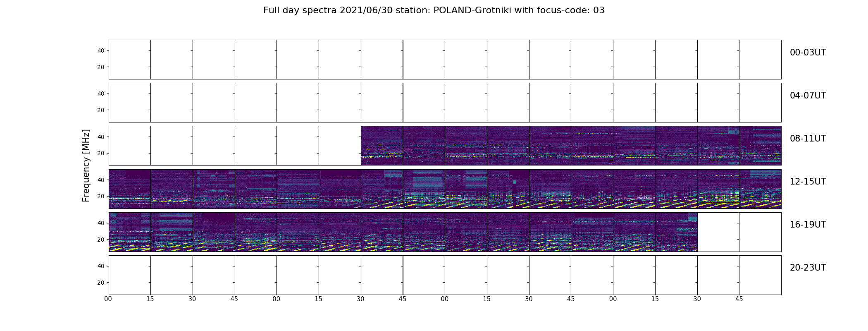Image resolution: width=868 pixels, height=331 pixels.
Task: Click the plot title mentioning POLAND-Grotniki station
Action: (434, 10)
